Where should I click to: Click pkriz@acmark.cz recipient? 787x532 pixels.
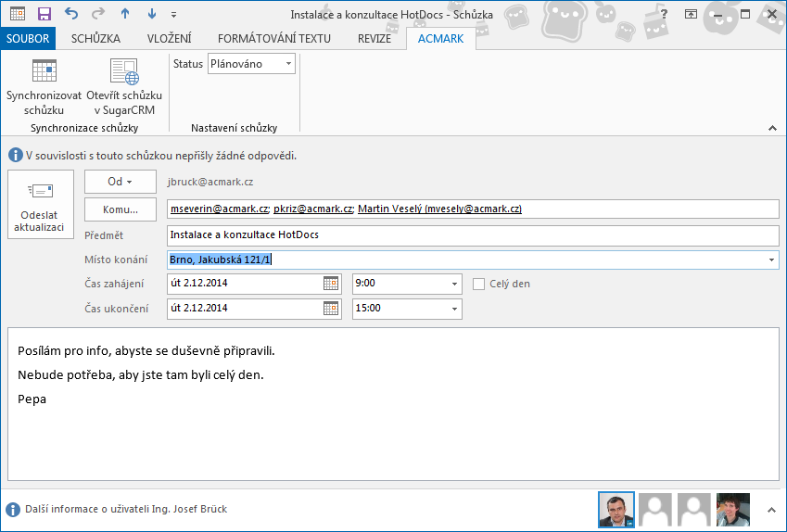tap(312, 209)
